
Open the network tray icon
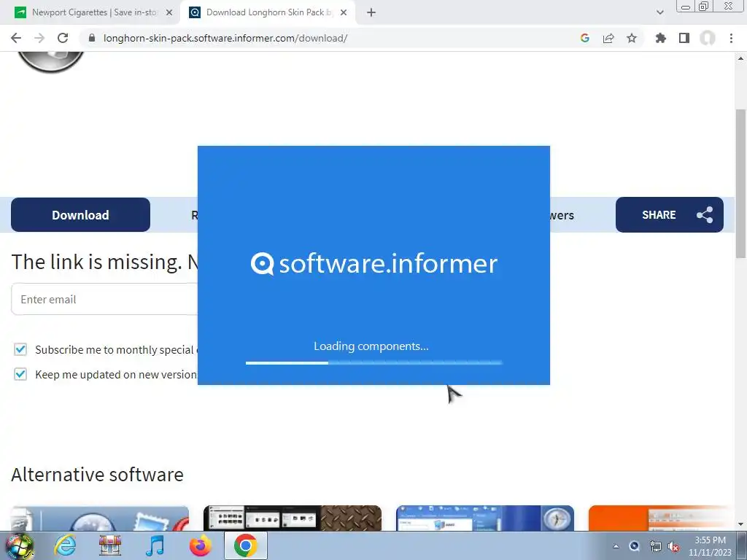click(x=655, y=547)
